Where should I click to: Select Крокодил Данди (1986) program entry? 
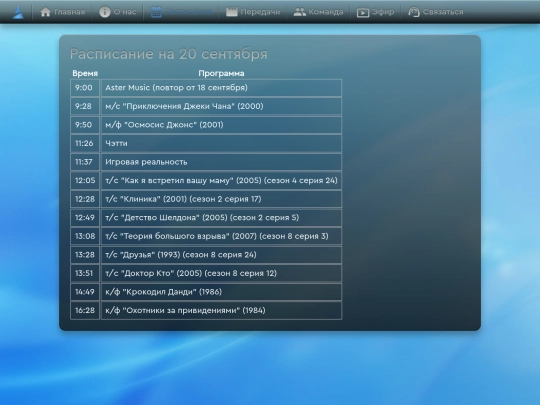coord(221,292)
